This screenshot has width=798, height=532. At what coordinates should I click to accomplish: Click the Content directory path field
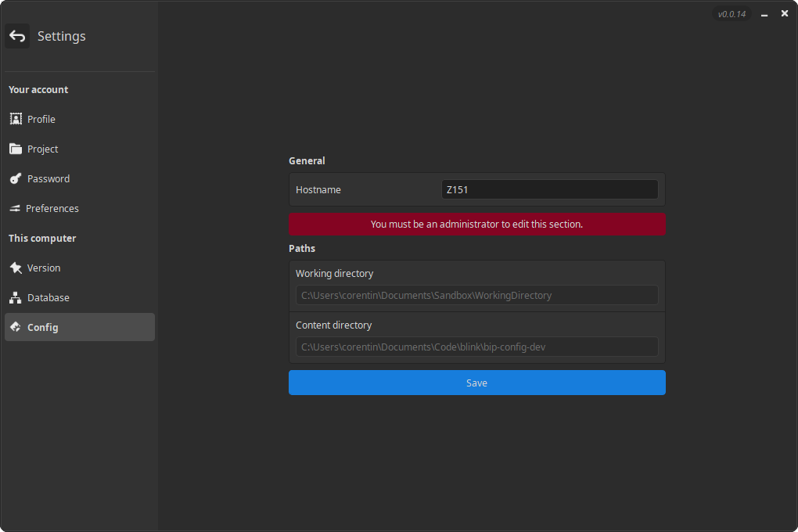476,347
